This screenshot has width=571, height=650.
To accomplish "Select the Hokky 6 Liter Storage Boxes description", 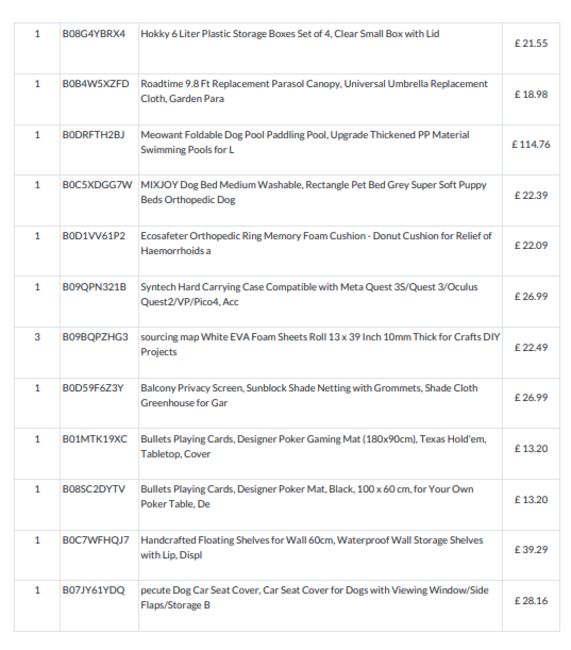I will (290, 34).
